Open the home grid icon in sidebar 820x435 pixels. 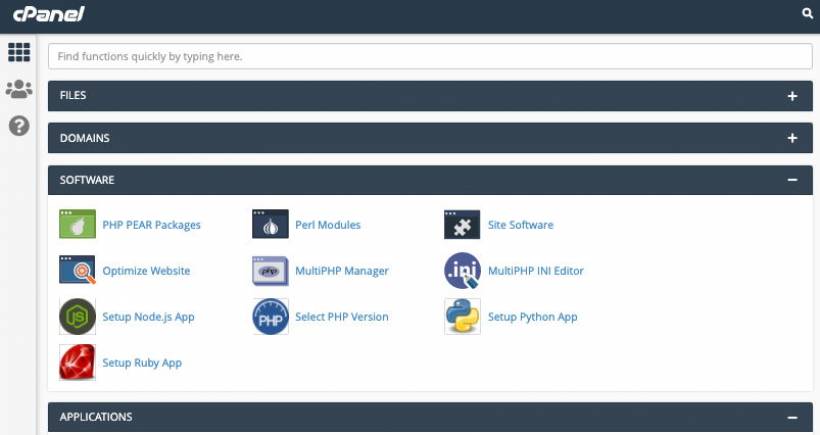tap(19, 53)
